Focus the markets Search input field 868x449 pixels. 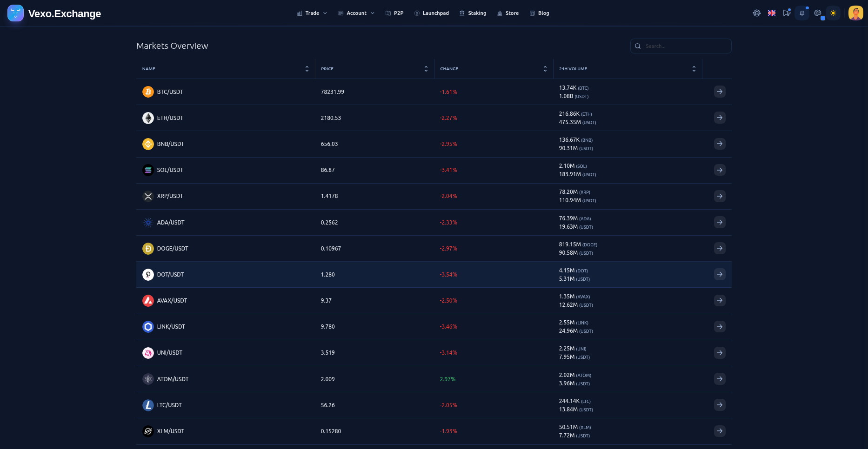pyautogui.click(x=681, y=46)
